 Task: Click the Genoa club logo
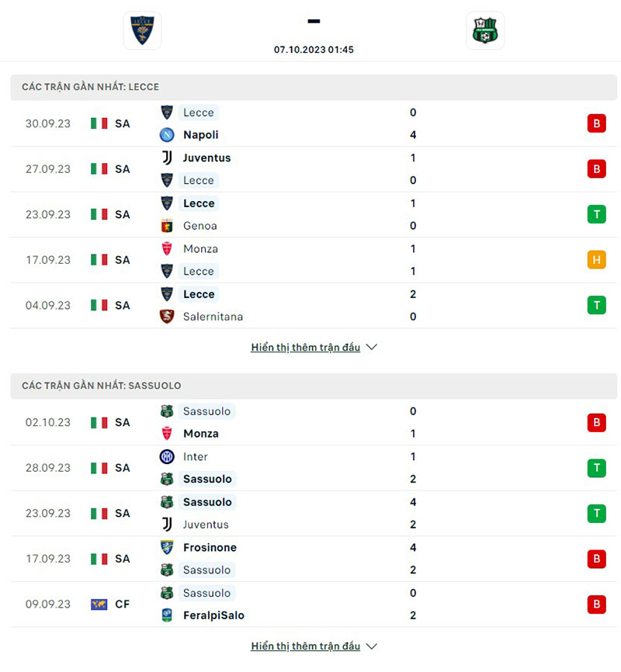[x=166, y=226]
